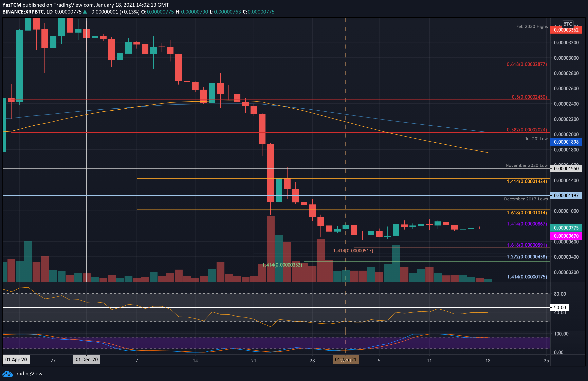
Task: Click the December 2017 Lows label
Action: click(x=526, y=199)
